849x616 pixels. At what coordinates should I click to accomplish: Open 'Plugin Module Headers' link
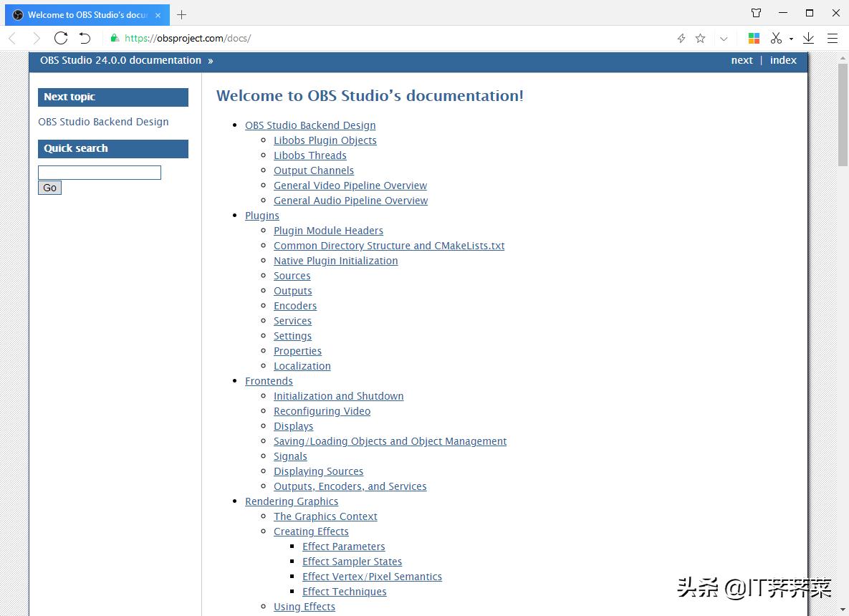click(x=328, y=231)
